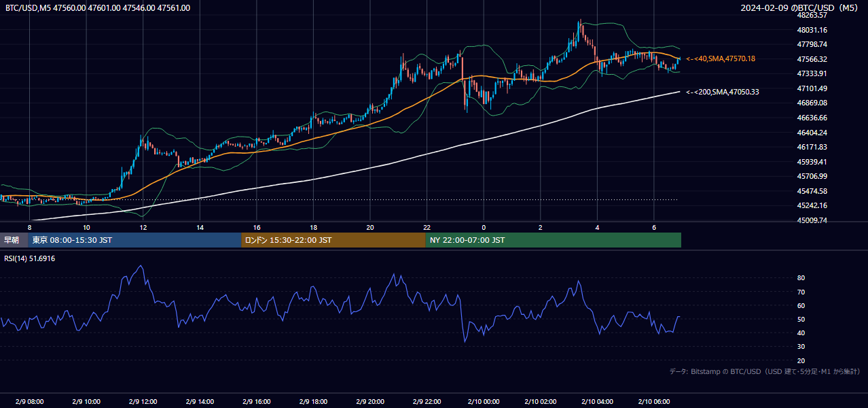This screenshot has width=868, height=408.
Task: Click hour tick '14' under the price chart
Action: click(x=200, y=227)
